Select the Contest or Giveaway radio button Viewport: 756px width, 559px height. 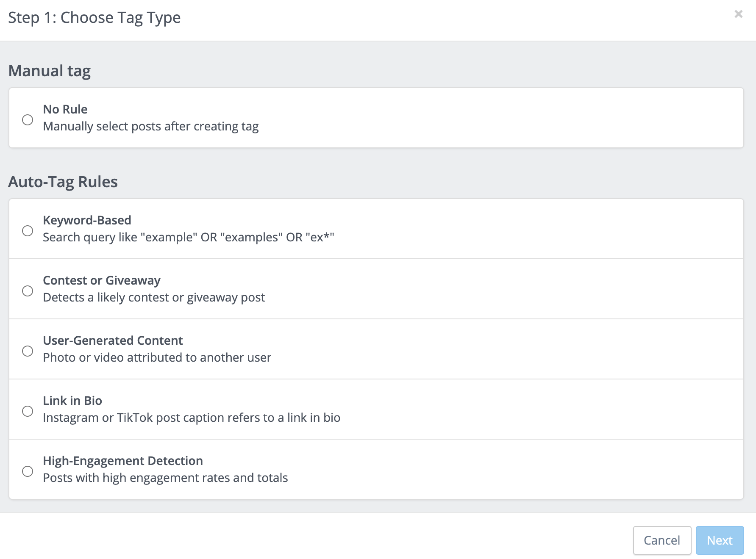tap(28, 291)
